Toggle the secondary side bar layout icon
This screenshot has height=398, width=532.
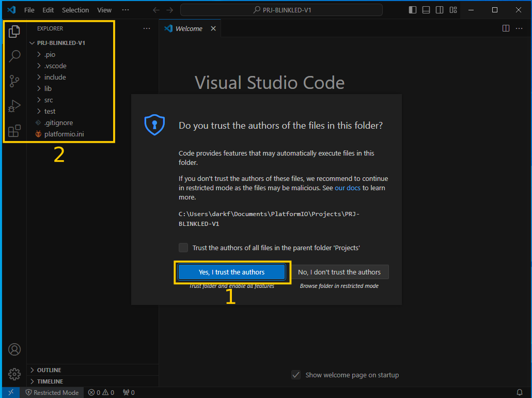coord(440,10)
